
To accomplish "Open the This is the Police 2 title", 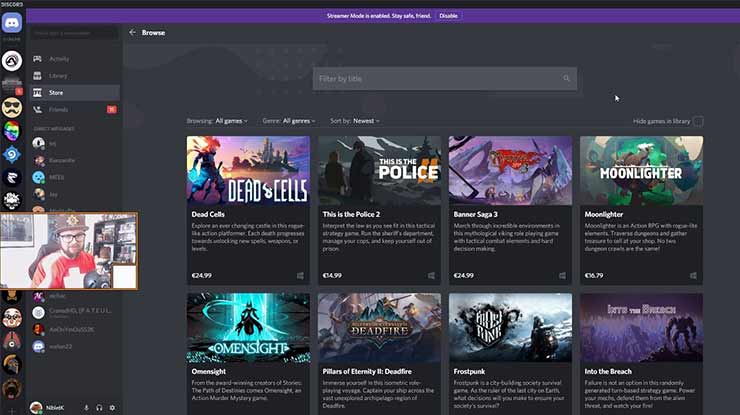I will [351, 214].
